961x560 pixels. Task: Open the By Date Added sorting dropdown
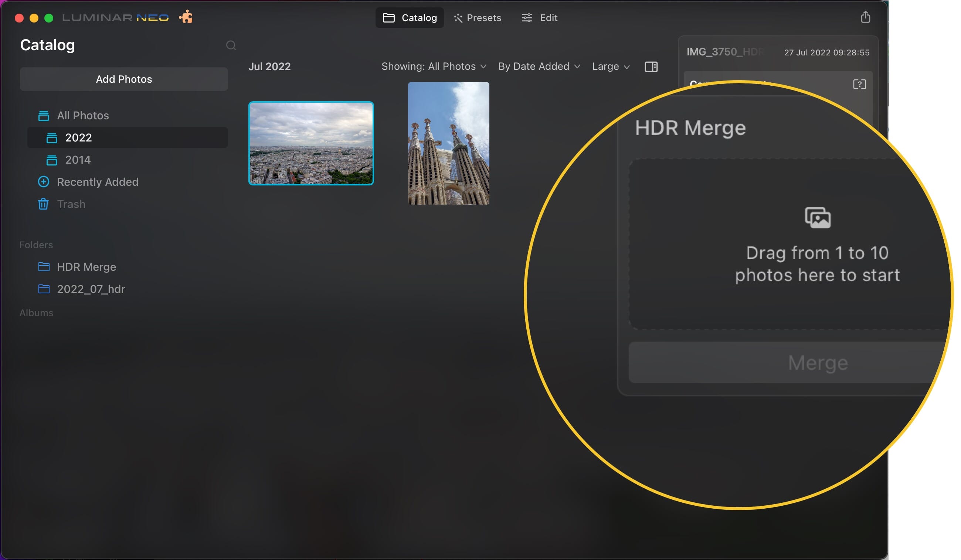point(539,66)
